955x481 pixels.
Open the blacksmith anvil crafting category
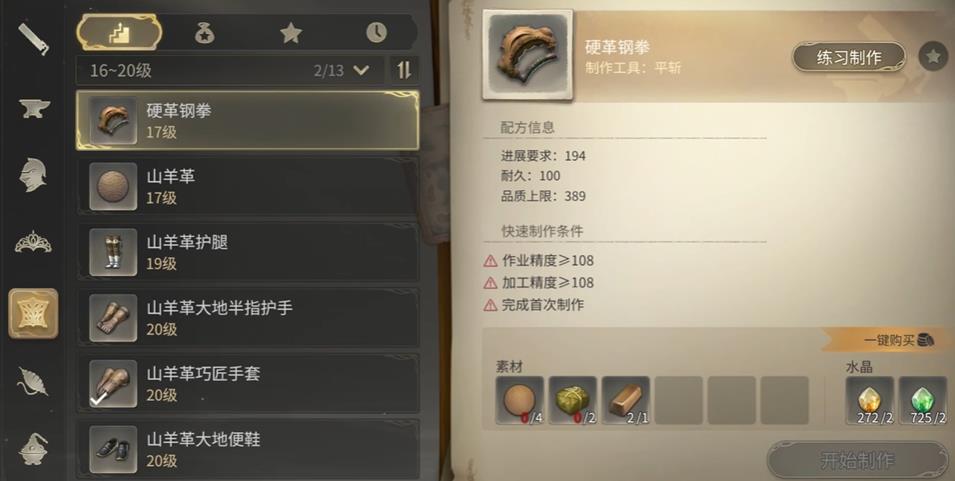click(x=33, y=108)
